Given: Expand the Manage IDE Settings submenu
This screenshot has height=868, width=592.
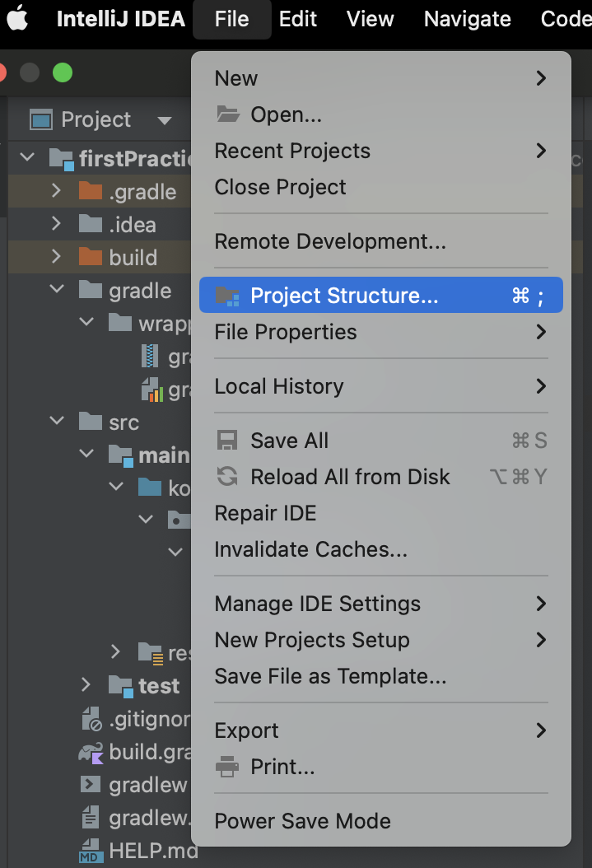Looking at the screenshot, I should click(x=380, y=604).
